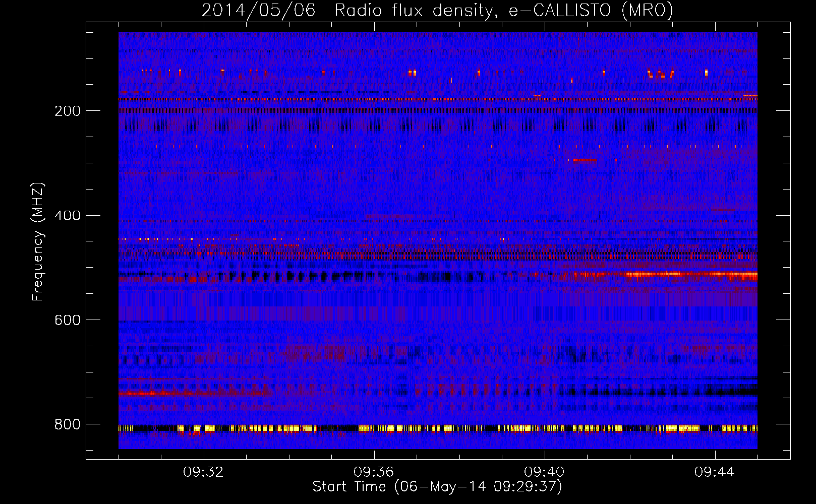The height and width of the screenshot is (504, 816).
Task: Click the 200 frequency tick label
Action: (67, 111)
